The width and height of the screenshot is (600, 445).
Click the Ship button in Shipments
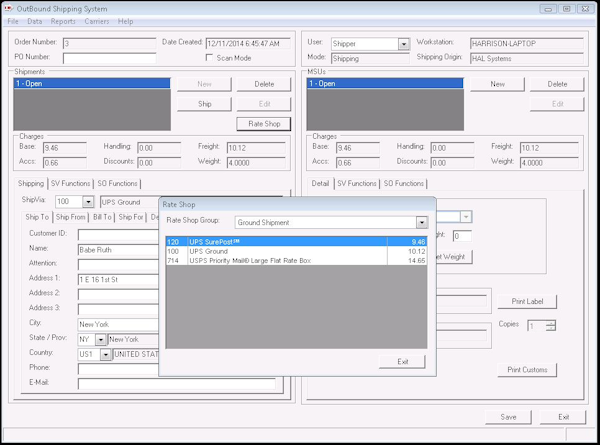pyautogui.click(x=204, y=104)
